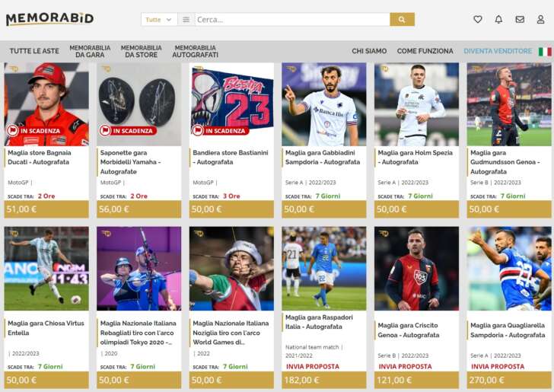Focus the Cerca search field
Screen dimensions: 554x392
click(292, 20)
